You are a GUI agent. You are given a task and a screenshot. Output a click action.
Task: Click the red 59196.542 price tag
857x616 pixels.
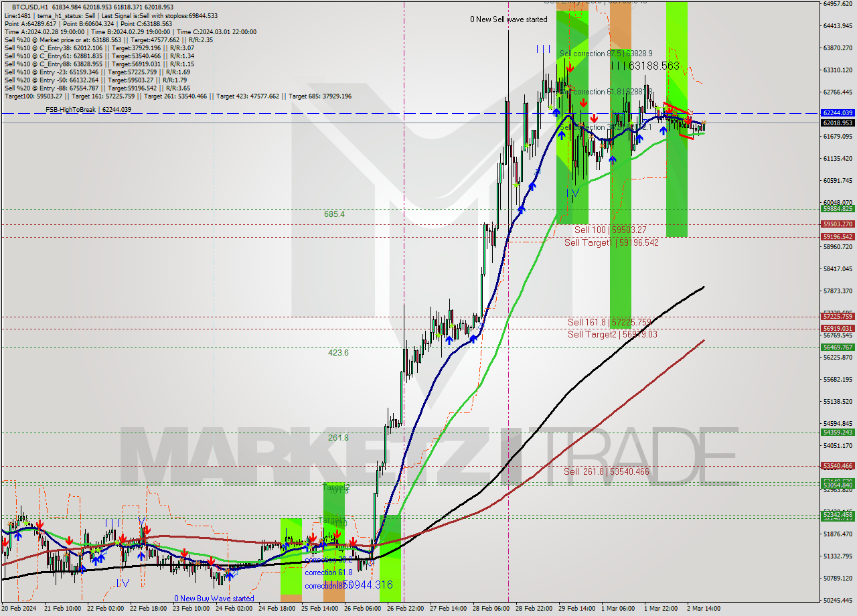(838, 236)
